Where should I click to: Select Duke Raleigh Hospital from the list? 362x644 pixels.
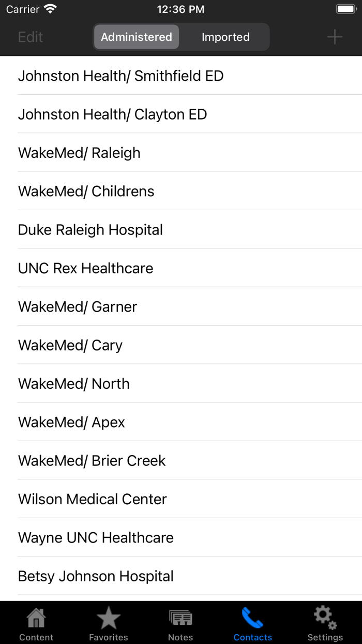tap(90, 229)
